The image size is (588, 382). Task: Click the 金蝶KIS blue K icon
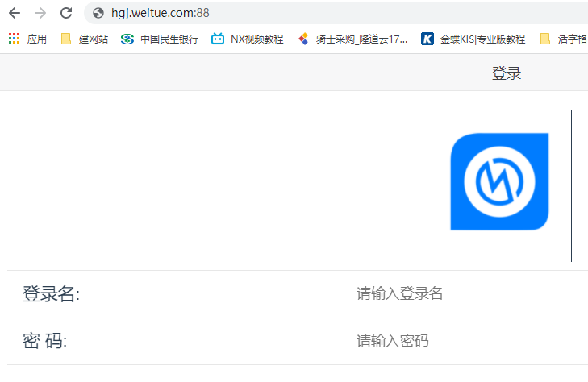(427, 39)
